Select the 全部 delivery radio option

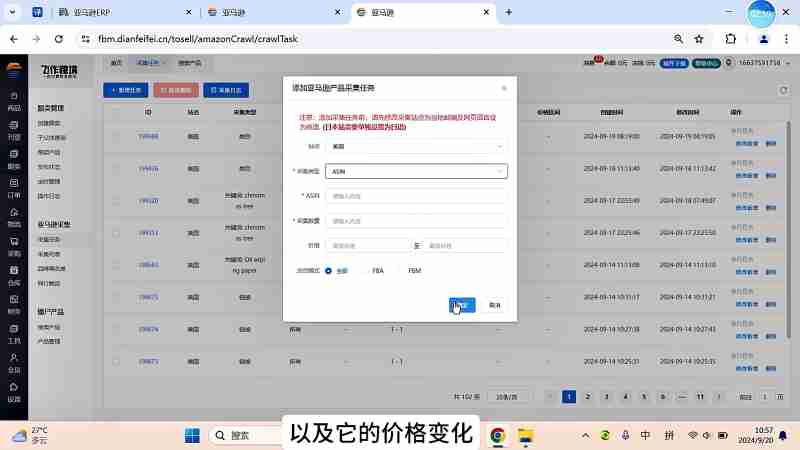pyautogui.click(x=336, y=271)
